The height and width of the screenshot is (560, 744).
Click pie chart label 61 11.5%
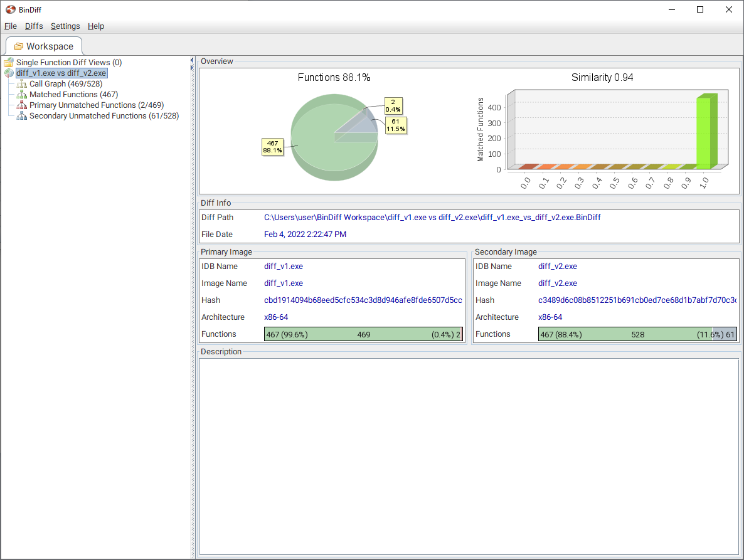click(x=396, y=125)
